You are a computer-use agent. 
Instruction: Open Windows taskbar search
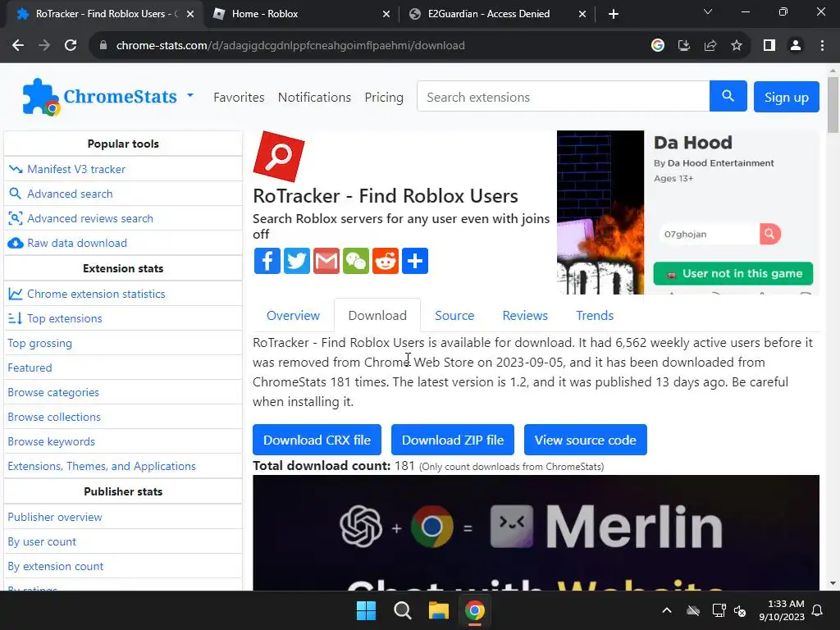pyautogui.click(x=402, y=610)
